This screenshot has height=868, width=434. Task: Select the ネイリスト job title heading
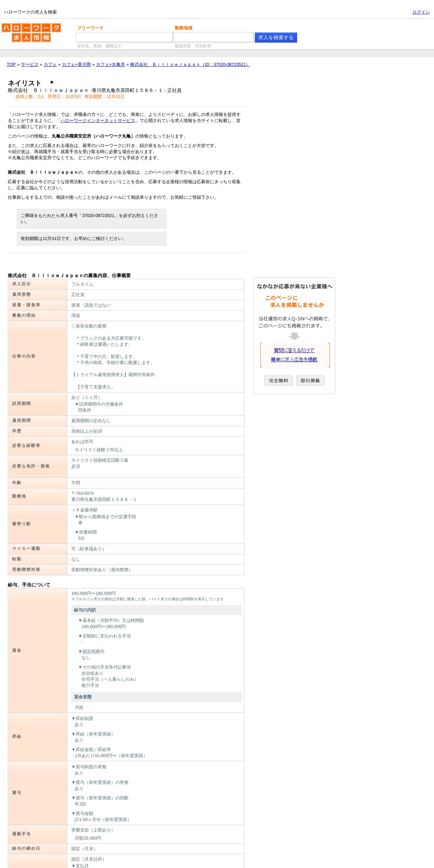pos(31,83)
